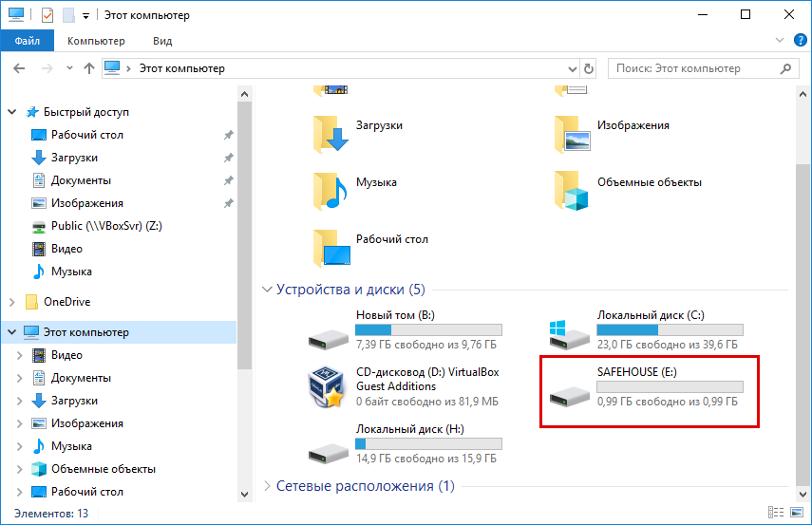Image resolution: width=812 pixels, height=525 pixels.
Task: Click the Up arrow navigation button
Action: (x=89, y=69)
